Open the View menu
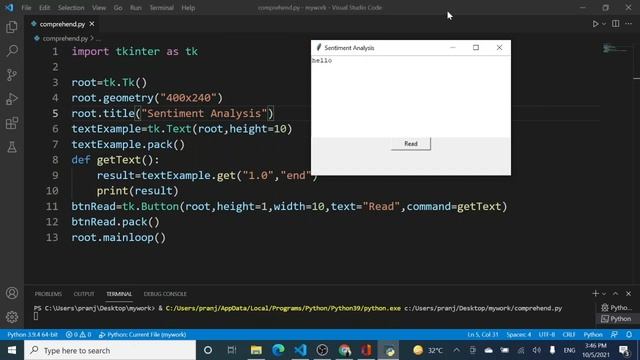The height and width of the screenshot is (360, 640). click(x=99, y=8)
